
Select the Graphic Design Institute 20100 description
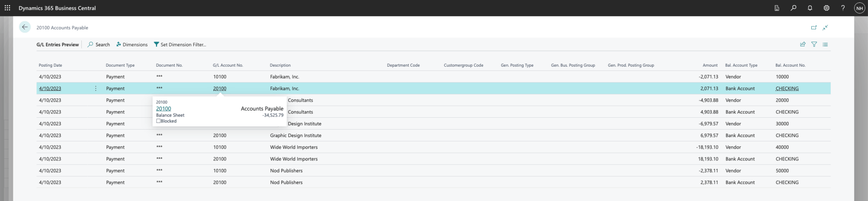click(295, 135)
